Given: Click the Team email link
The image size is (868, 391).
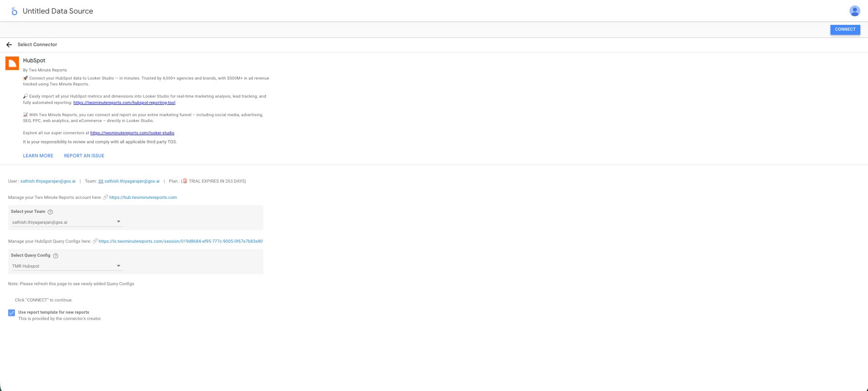Looking at the screenshot, I should pyautogui.click(x=132, y=181).
